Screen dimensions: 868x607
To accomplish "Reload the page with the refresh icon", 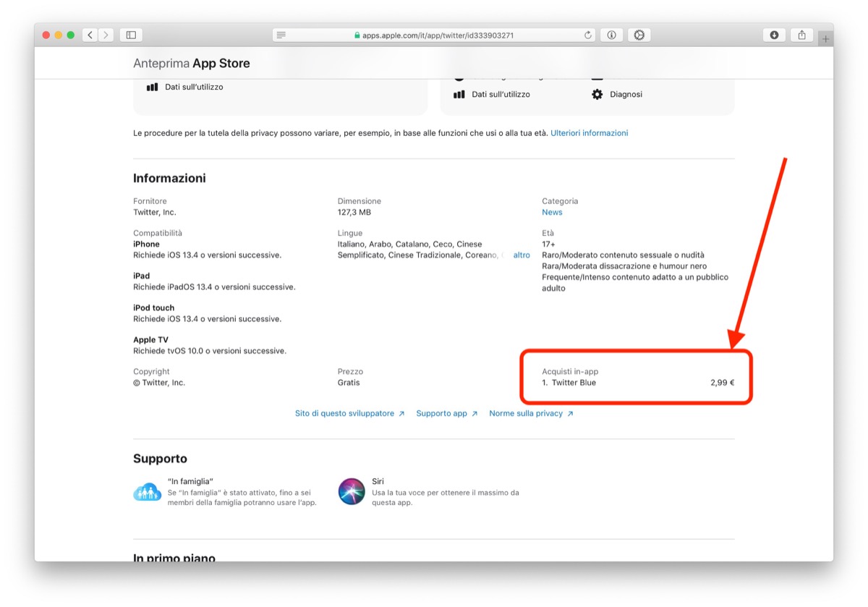I will pos(588,35).
